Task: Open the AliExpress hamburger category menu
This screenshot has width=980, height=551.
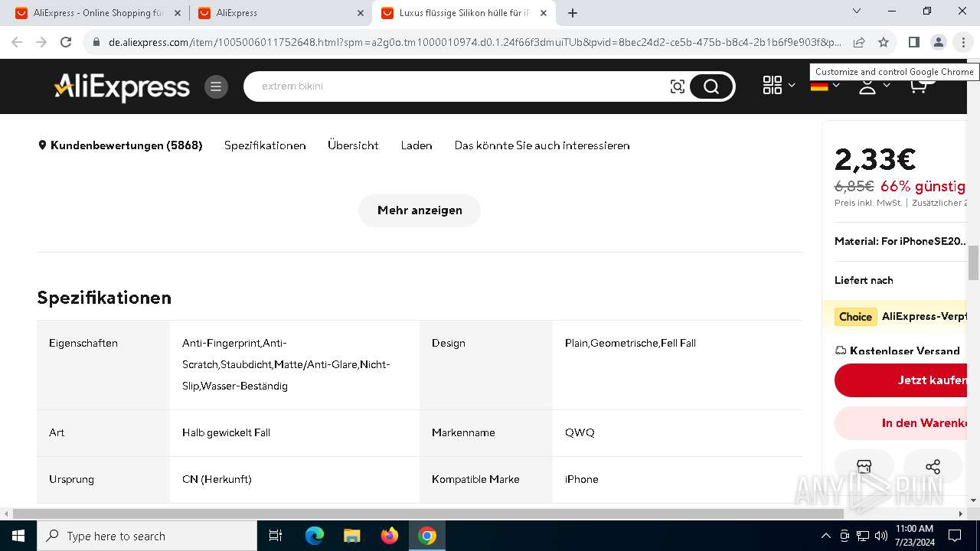Action: click(x=216, y=86)
